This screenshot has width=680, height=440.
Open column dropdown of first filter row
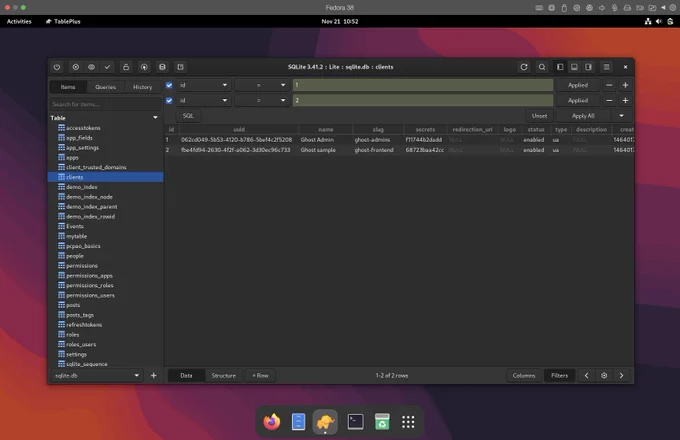[x=203, y=85]
